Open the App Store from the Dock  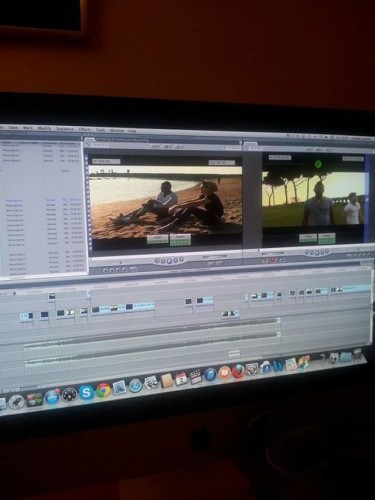coord(52,397)
